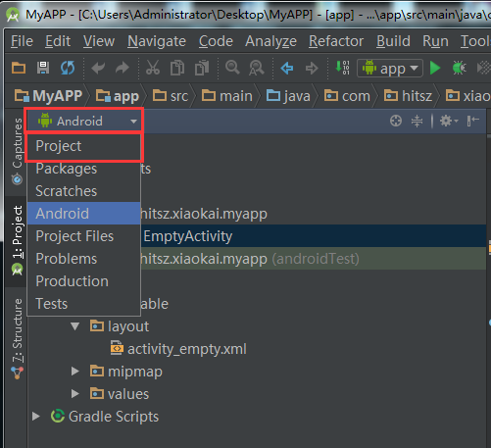Click the Find magnifier icon

click(x=232, y=68)
